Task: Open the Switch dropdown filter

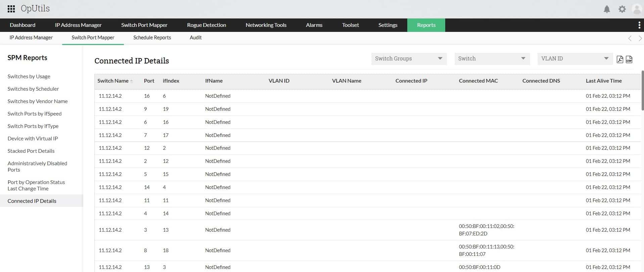Action: pyautogui.click(x=492, y=59)
